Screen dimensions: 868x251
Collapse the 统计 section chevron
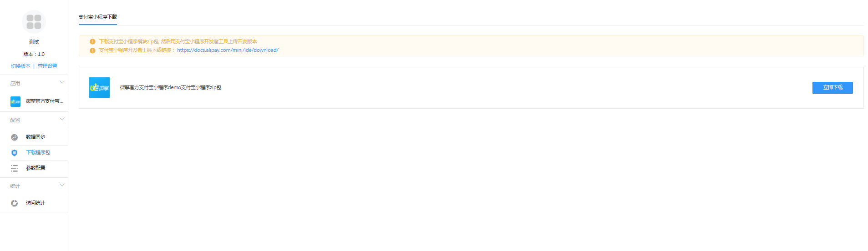[x=62, y=186]
